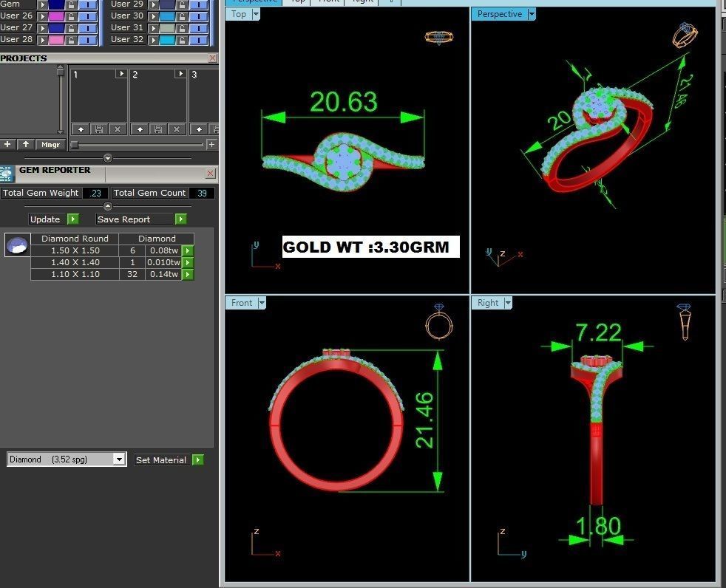
Task: Click the Mngr button
Action: click(50, 144)
